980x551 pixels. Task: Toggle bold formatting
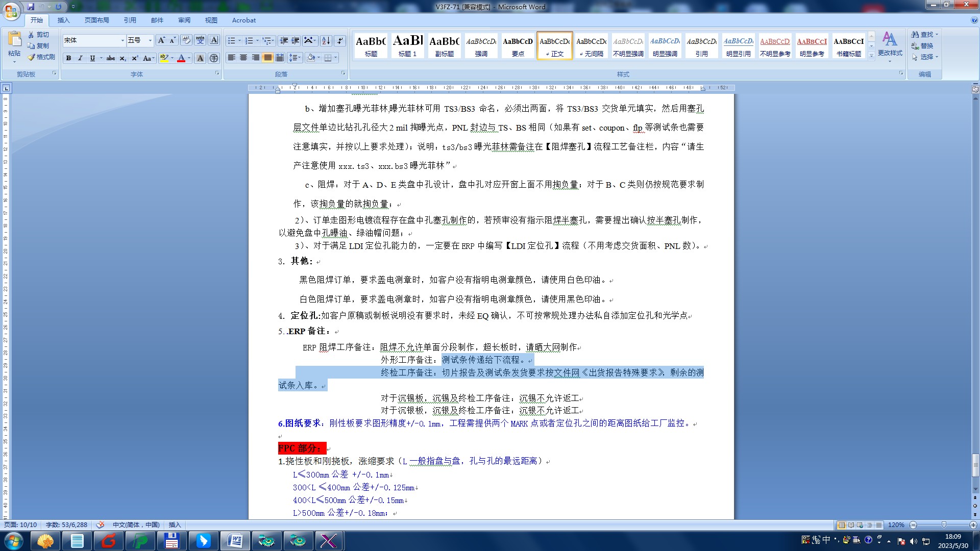(x=68, y=58)
